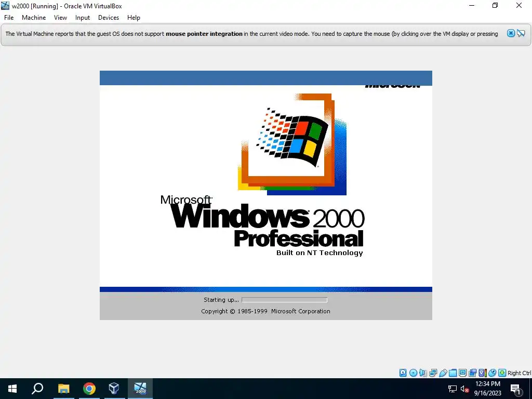Image resolution: width=532 pixels, height=399 pixels.
Task: Open the display indicator in status bar
Action: (x=462, y=373)
